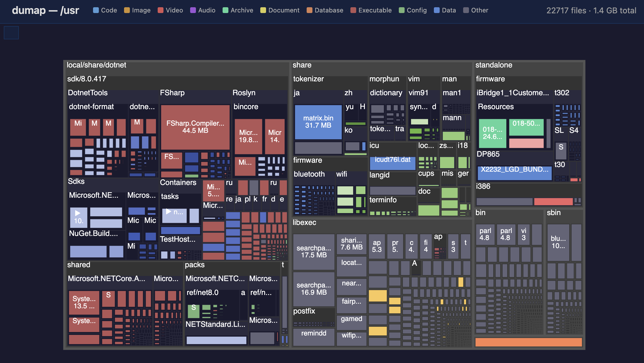Click the Executable category icon in the legend

click(x=353, y=10)
